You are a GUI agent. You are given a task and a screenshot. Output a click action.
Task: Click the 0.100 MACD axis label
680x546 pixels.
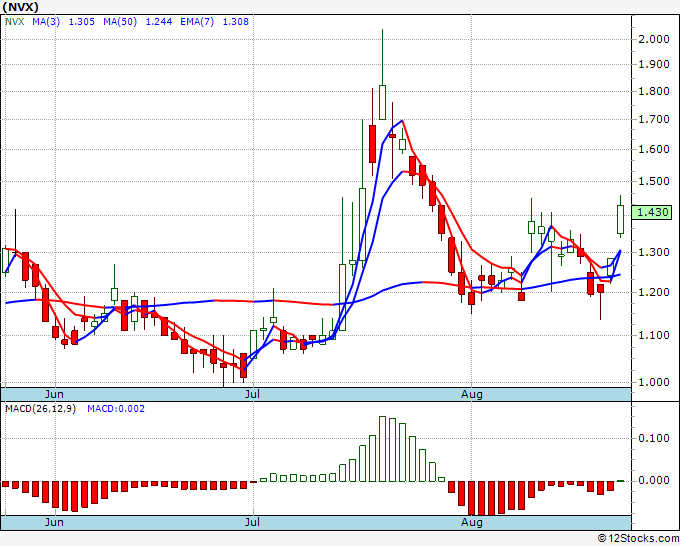pyautogui.click(x=654, y=438)
